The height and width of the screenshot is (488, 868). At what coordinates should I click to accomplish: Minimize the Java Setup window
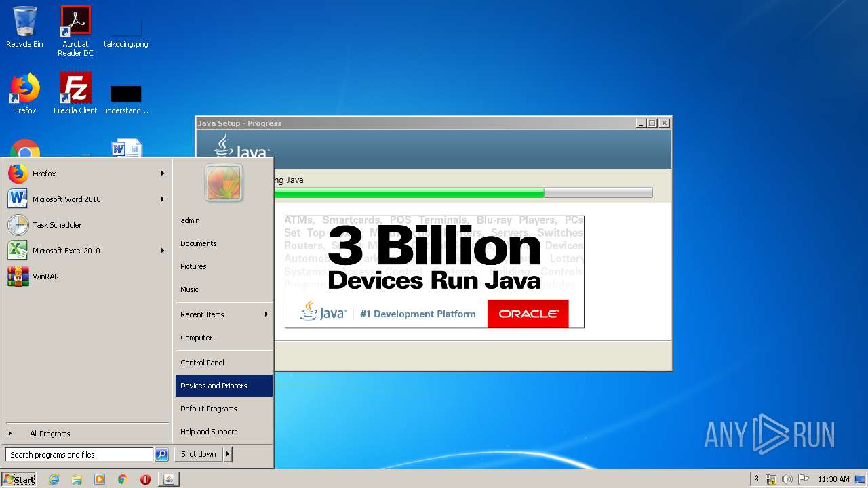(x=641, y=123)
